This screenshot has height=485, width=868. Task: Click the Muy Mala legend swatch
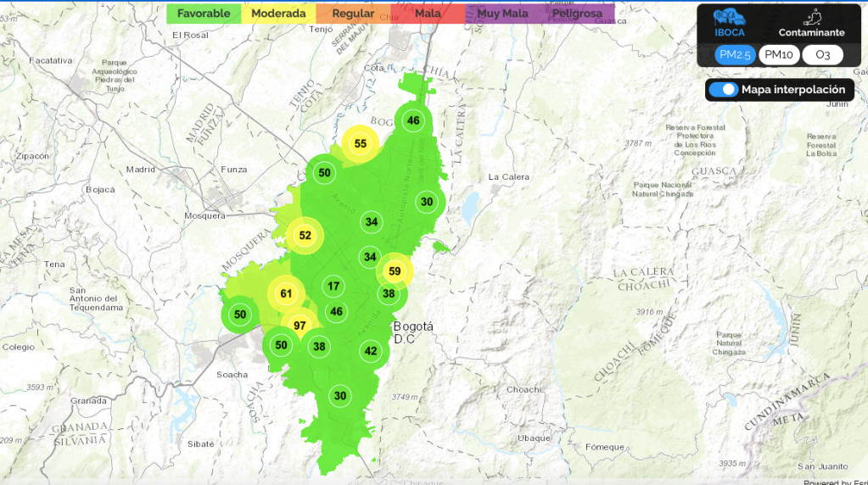point(502,14)
